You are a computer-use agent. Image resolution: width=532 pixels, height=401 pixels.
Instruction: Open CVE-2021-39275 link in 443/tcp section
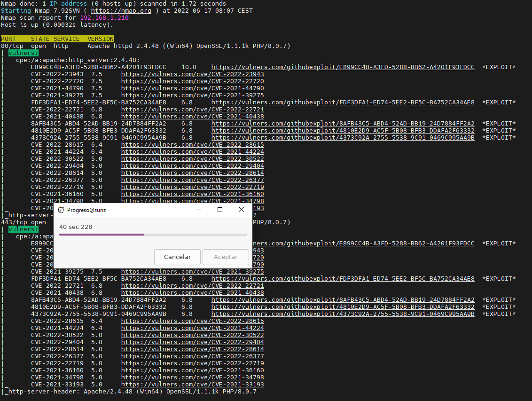(x=193, y=271)
